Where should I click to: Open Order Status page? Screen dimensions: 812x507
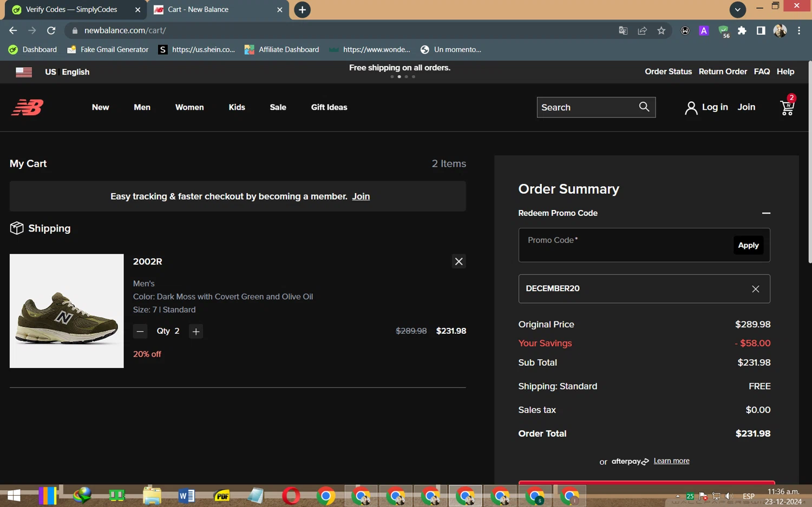tap(668, 71)
